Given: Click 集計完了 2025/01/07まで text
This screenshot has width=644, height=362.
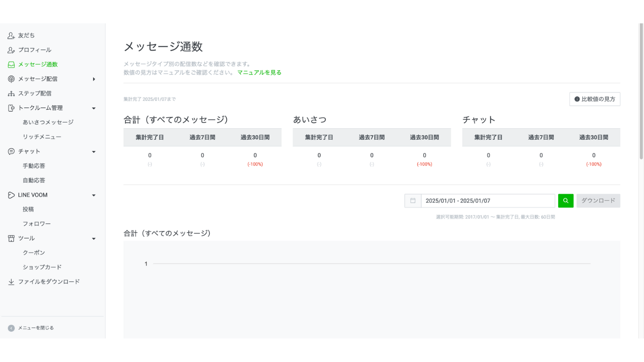Looking at the screenshot, I should [149, 99].
